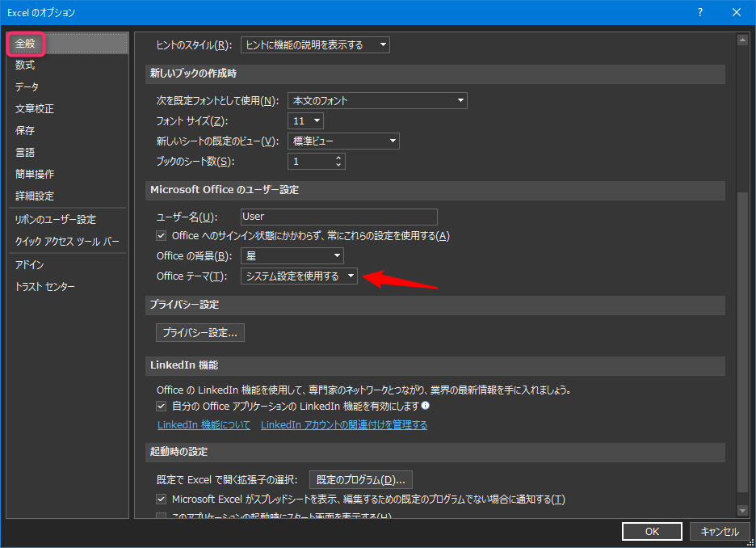Click the プライバシー設定... button

(200, 333)
